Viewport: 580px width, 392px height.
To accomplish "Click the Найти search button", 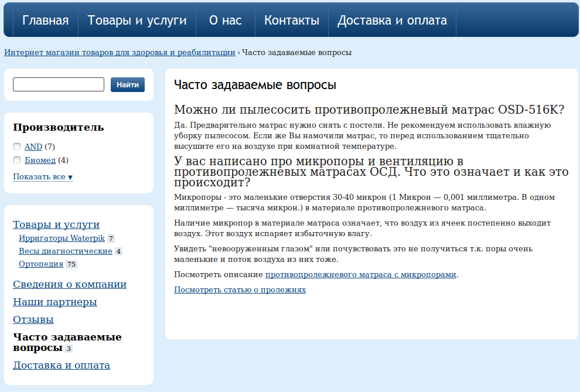I will (128, 85).
